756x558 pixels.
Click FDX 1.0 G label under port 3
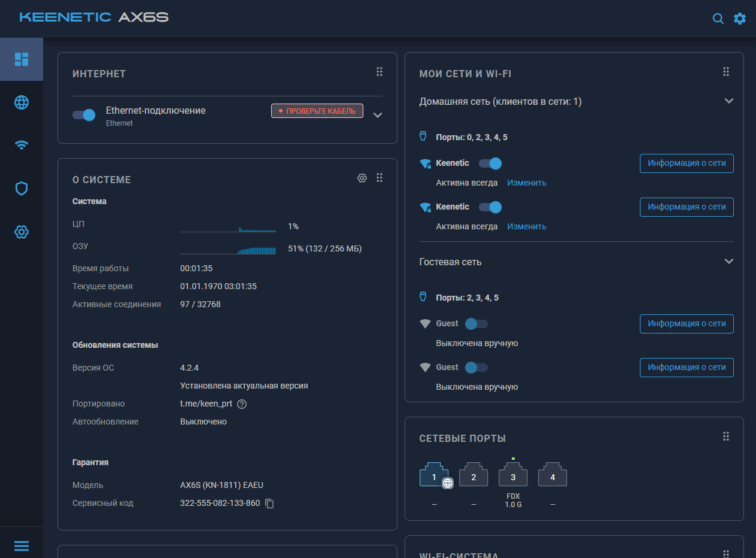click(513, 501)
